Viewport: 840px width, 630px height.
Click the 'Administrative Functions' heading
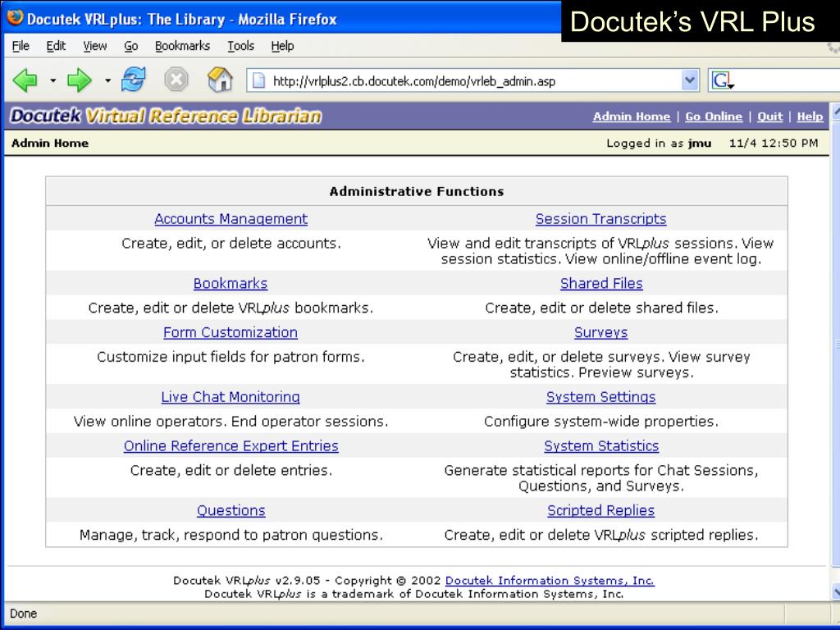tap(417, 191)
